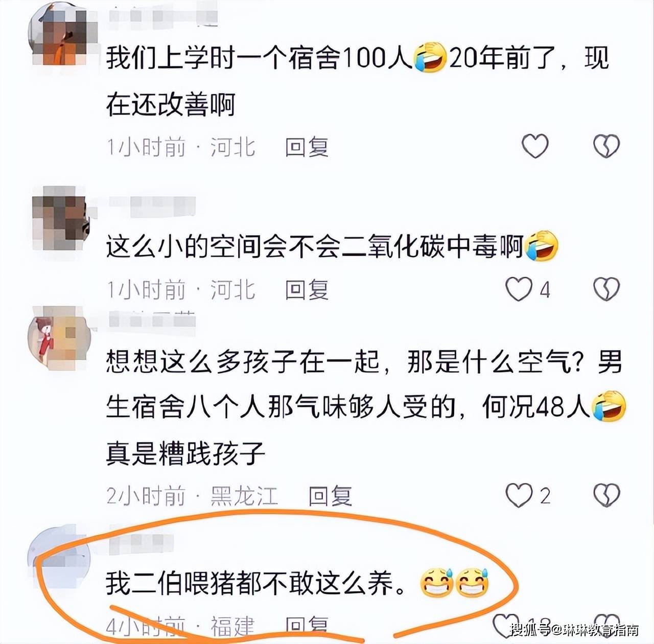Open second commenter's pixelated avatar
This screenshot has height=644, width=654.
(60, 218)
